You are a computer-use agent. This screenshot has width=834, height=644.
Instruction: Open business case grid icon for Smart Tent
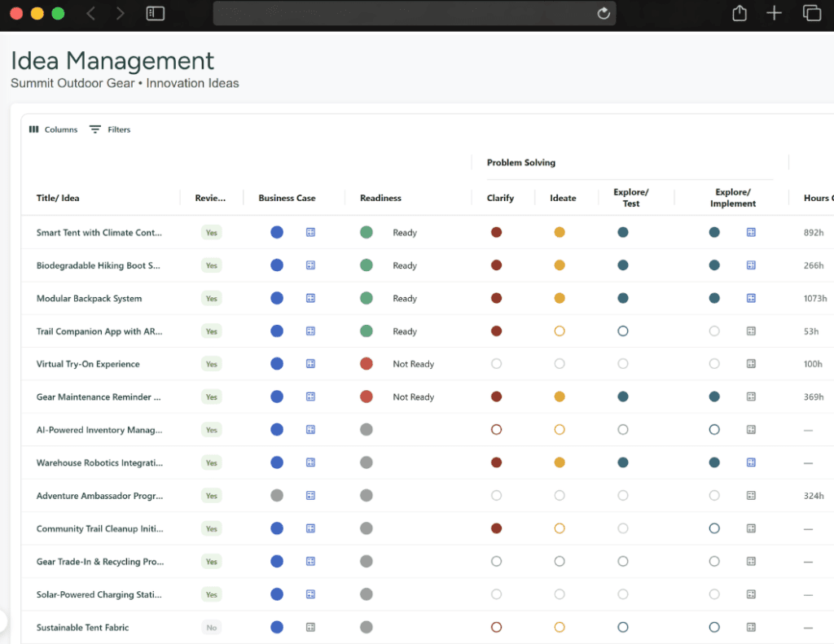pos(310,232)
